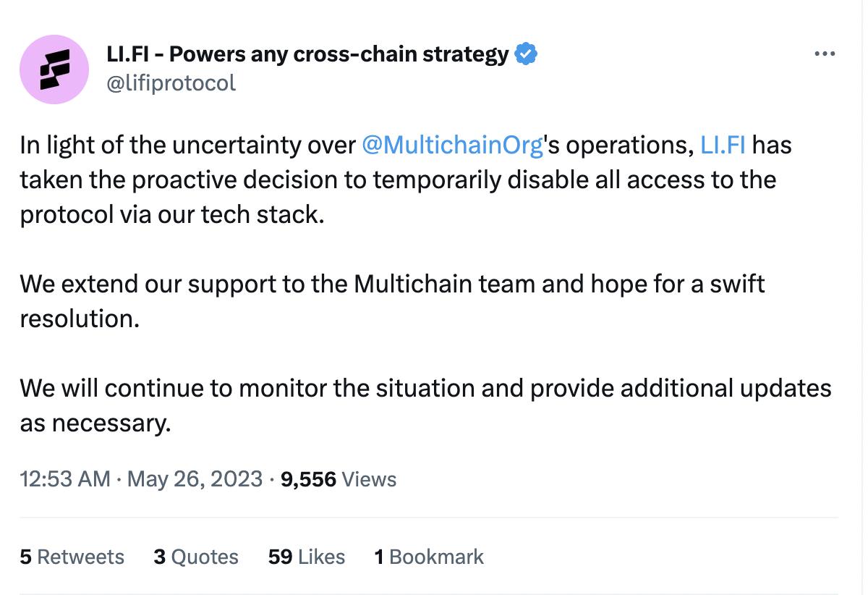868x595 pixels.
Task: Open the LI.FI display name profile link
Action: [307, 54]
